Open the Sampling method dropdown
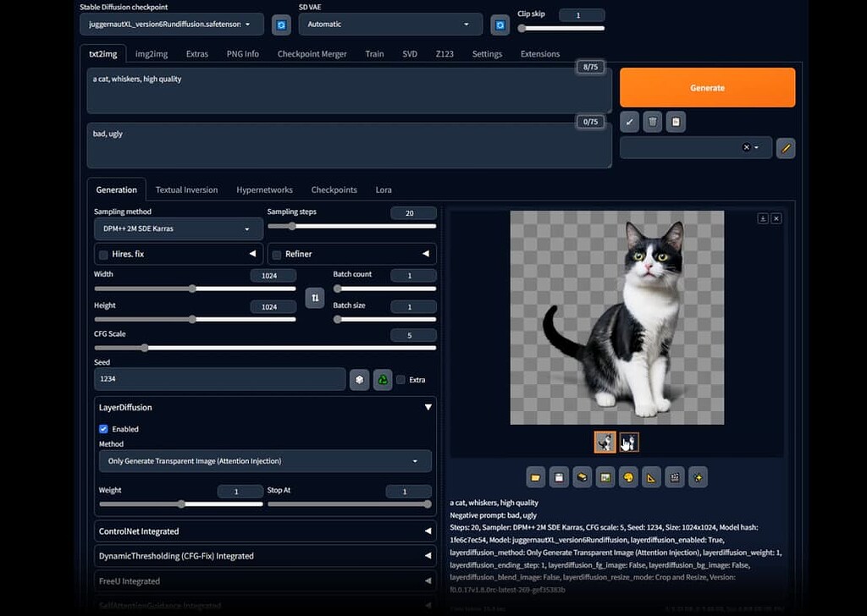 pos(178,228)
